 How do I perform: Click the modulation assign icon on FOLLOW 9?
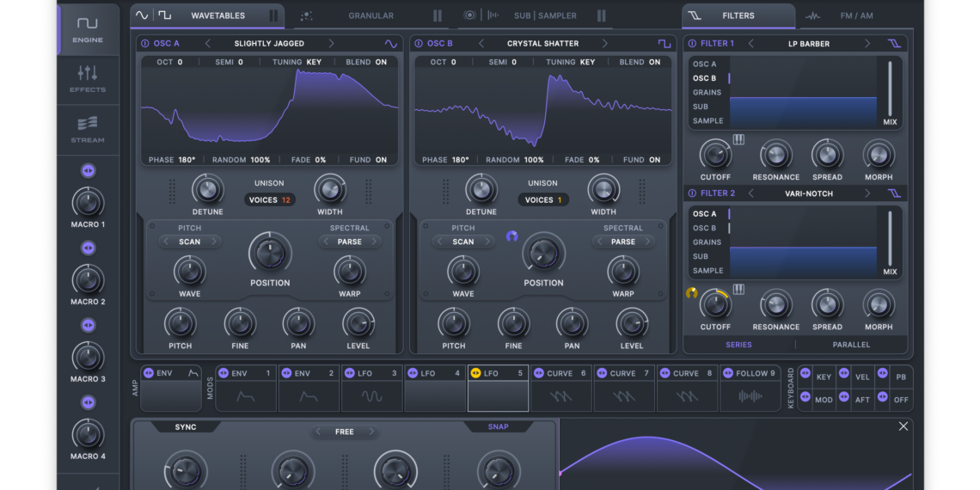[x=727, y=373]
